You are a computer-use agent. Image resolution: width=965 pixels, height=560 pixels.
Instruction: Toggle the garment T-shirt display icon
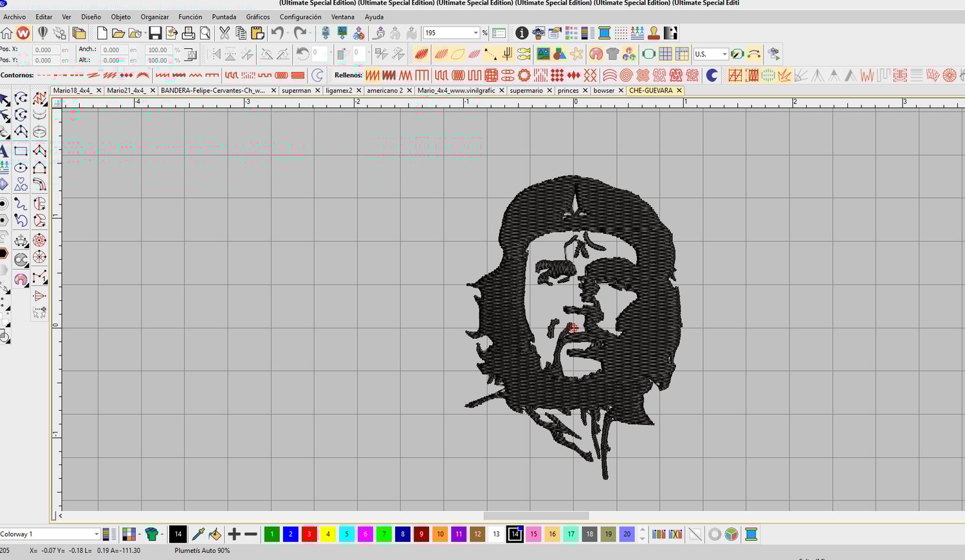612,54
